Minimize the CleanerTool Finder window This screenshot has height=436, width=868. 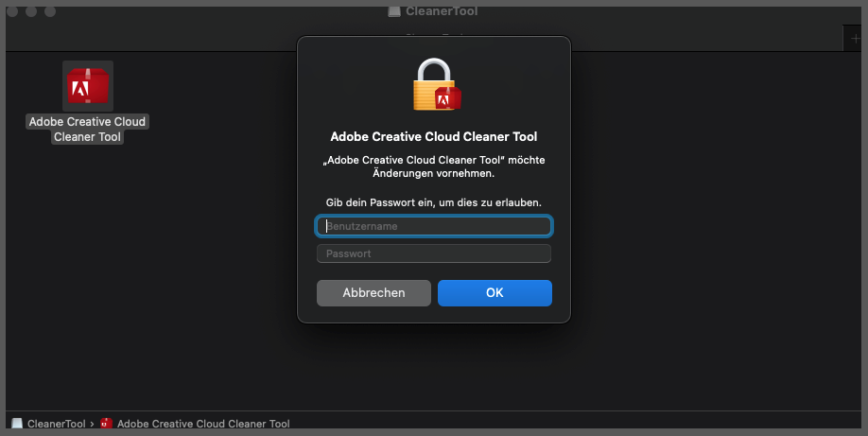coord(31,11)
